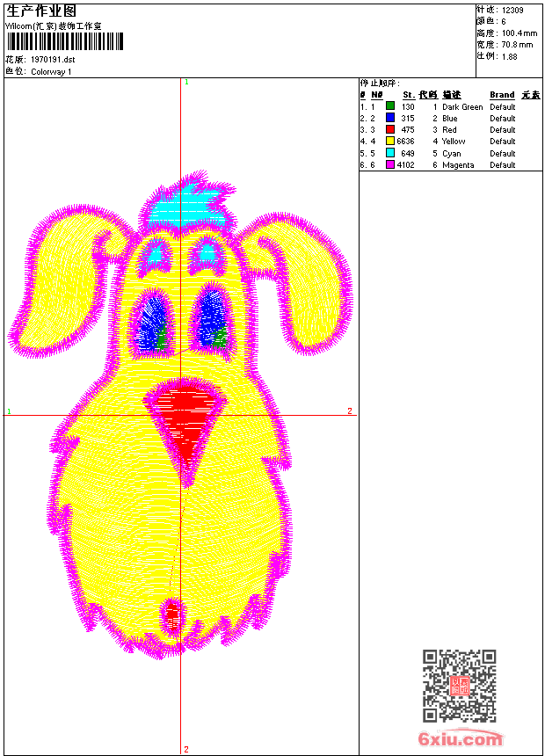
Task: Click the red axis marker 2 at right
Action: coord(350,411)
